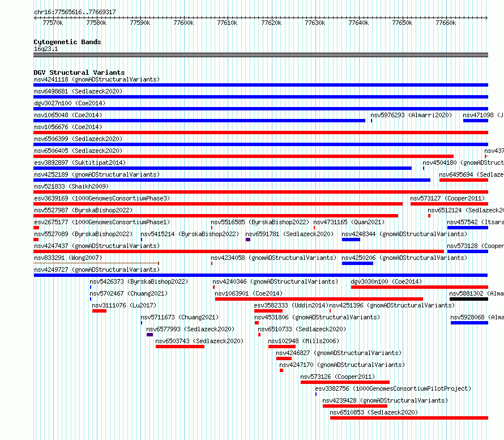Click the nsv6506405 (Sedlazeck2020) label

pos(78,151)
